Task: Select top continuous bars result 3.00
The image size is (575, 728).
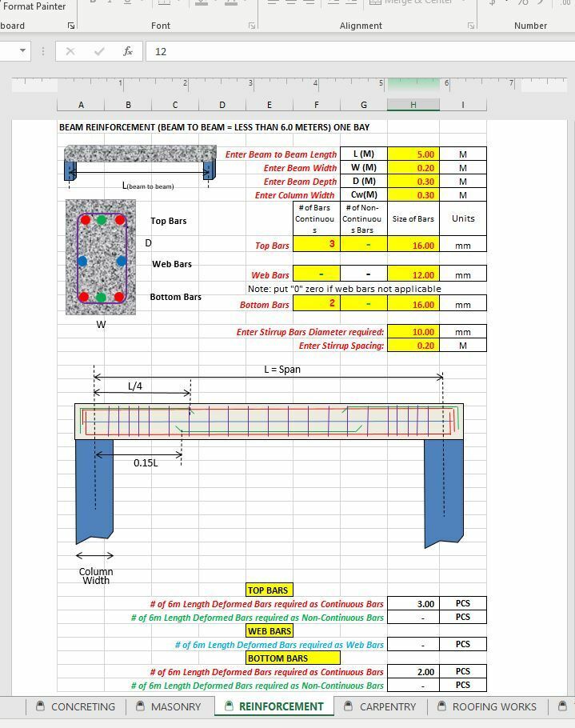Action: [x=413, y=603]
